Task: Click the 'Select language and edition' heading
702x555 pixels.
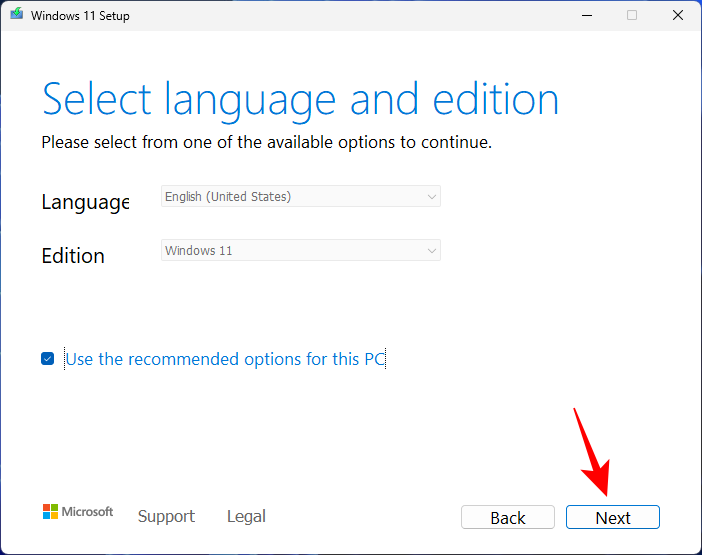Action: coord(300,100)
